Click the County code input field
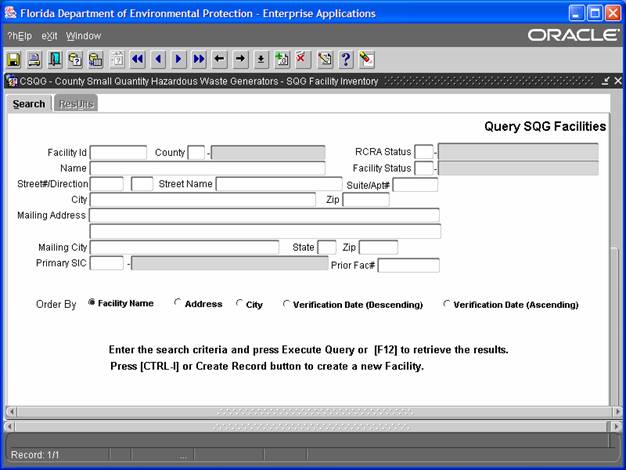This screenshot has height=470, width=626. [196, 153]
